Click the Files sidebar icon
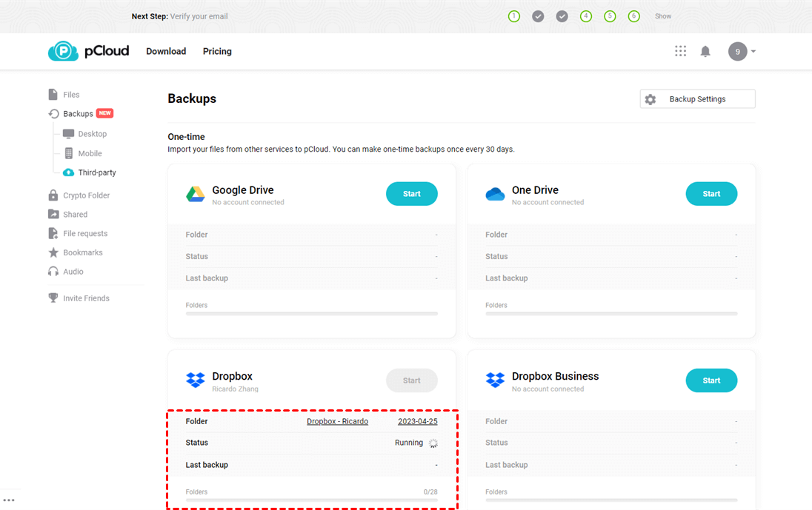Viewport: 812px width, 510px height. point(53,95)
